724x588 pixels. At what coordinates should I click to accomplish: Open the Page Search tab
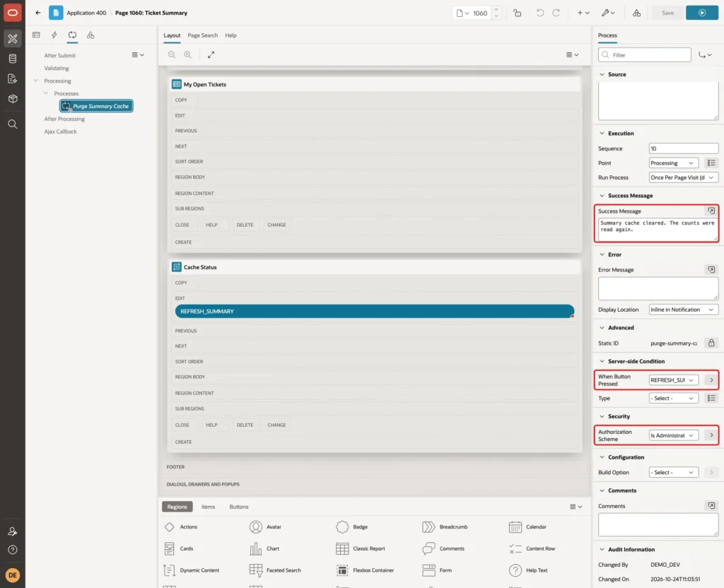click(x=202, y=35)
